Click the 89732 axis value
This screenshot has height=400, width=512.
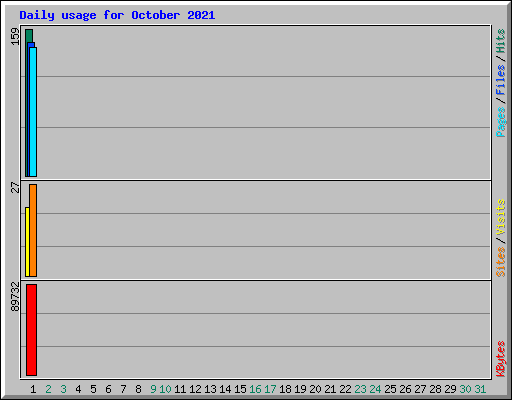[15, 297]
